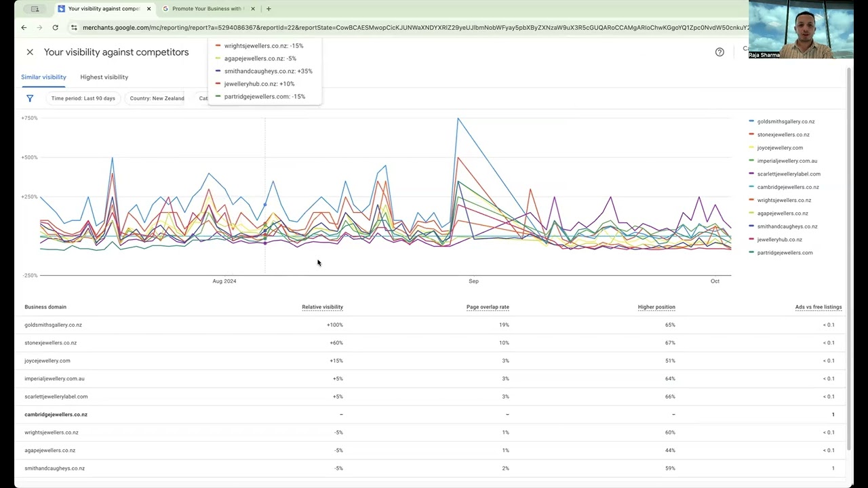Open 'Time period: Last 90 days' filter
The width and height of the screenshot is (868, 488).
[x=83, y=98]
